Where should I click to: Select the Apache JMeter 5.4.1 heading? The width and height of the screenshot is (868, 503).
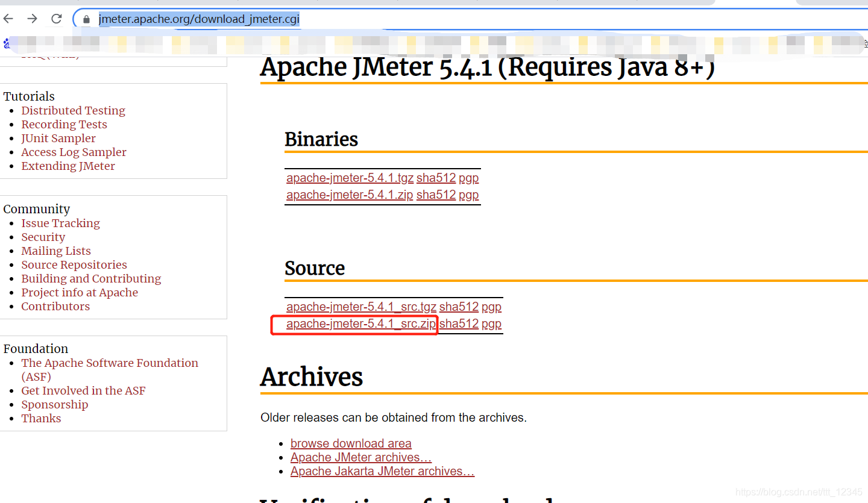pyautogui.click(x=488, y=67)
